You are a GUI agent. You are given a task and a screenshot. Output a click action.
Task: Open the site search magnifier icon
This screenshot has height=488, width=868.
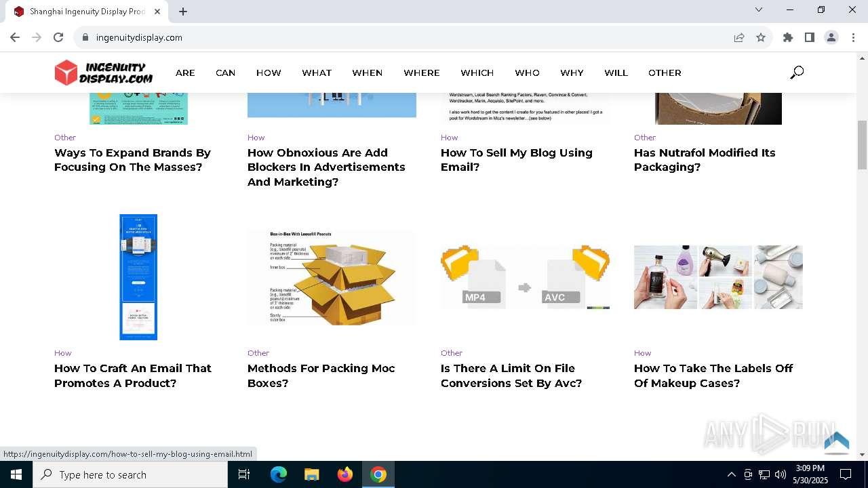click(797, 73)
